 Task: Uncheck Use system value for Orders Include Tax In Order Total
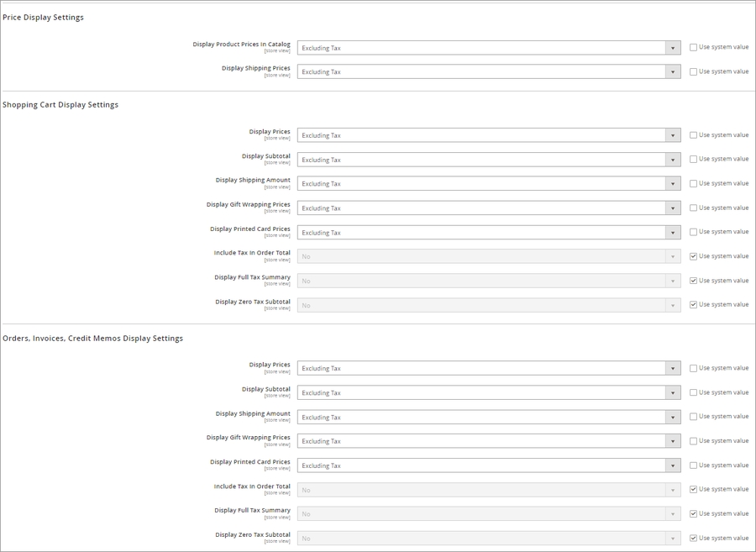click(693, 490)
